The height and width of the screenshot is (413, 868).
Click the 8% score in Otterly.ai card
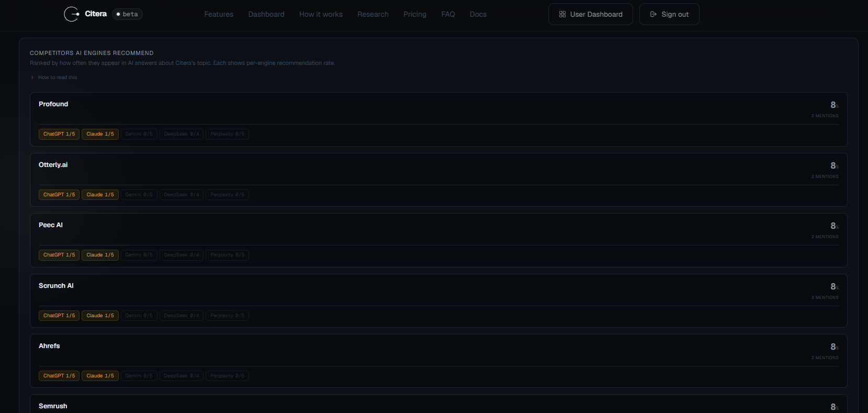point(835,166)
